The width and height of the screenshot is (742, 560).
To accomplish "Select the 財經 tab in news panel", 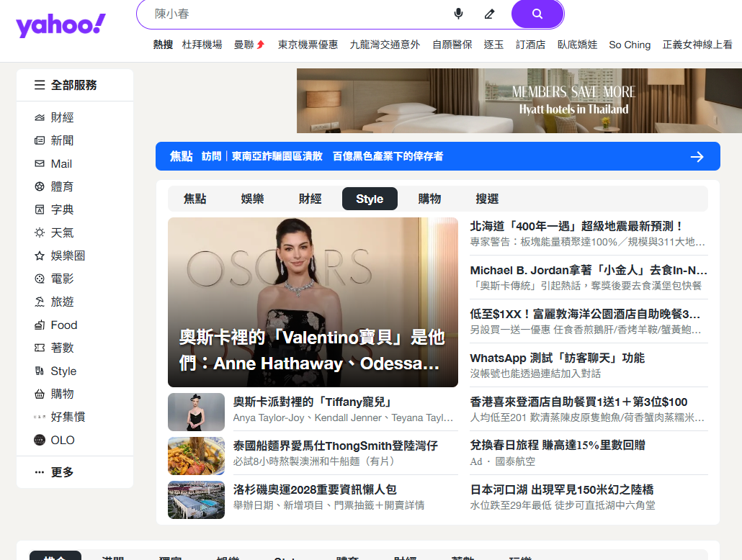I will (310, 199).
